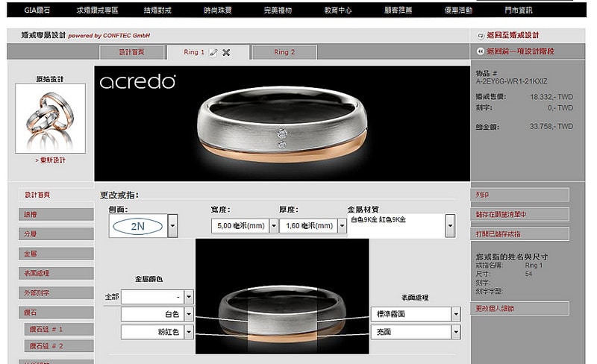Viewport: 597px width, 364px height.
Task: Open the 設計首頁 tab
Action: [131, 52]
